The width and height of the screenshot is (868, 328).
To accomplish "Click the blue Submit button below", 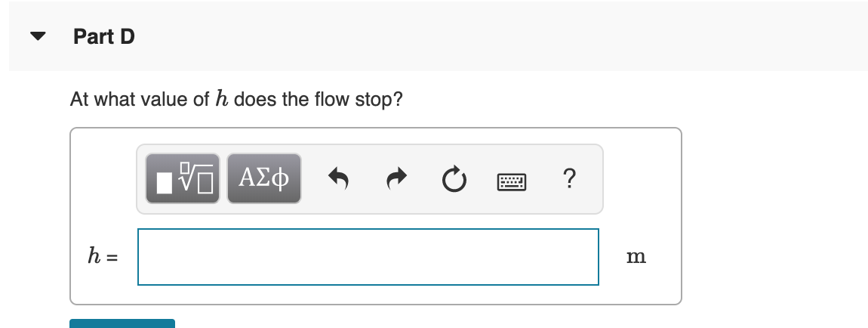I will [x=122, y=323].
